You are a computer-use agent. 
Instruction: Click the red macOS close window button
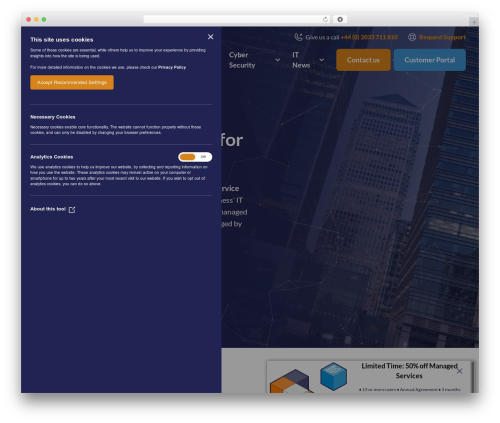(29, 19)
